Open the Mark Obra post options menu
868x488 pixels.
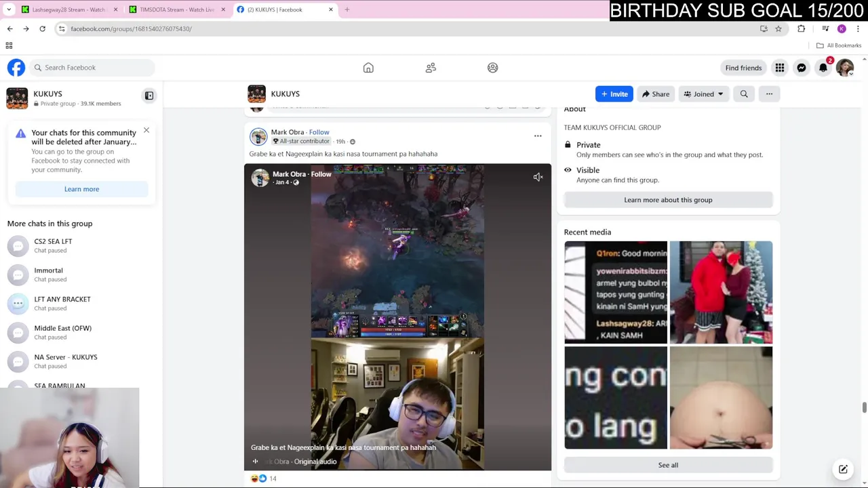point(538,136)
